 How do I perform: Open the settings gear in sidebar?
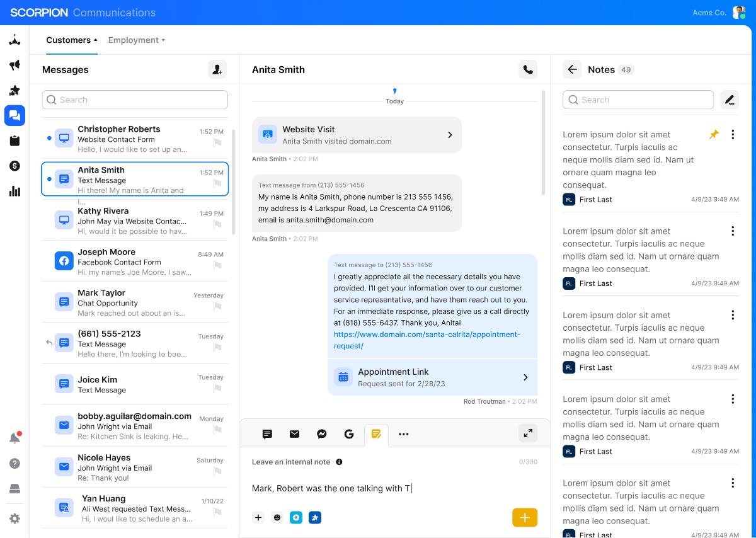click(14, 518)
